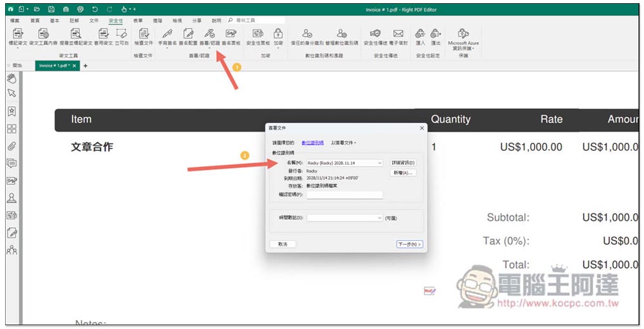The height and width of the screenshot is (329, 644).
Task: Click the 加密 padlock encrypt icon
Action: click(278, 33)
